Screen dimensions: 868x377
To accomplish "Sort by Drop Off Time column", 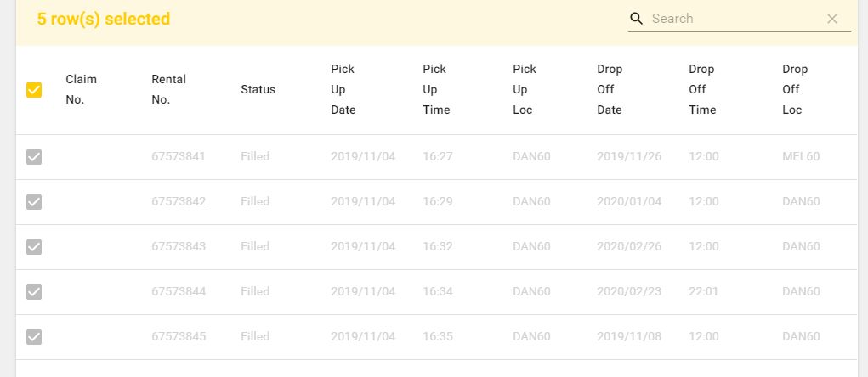I will point(702,89).
